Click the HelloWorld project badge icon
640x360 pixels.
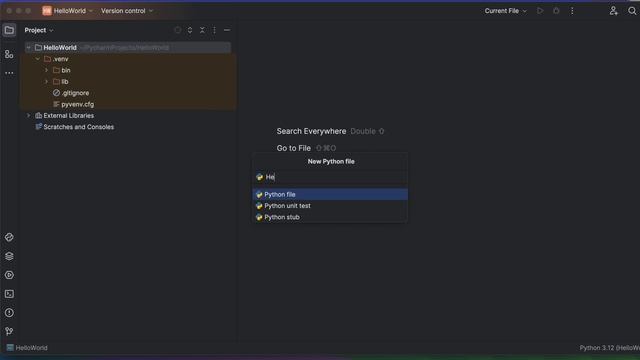47,11
